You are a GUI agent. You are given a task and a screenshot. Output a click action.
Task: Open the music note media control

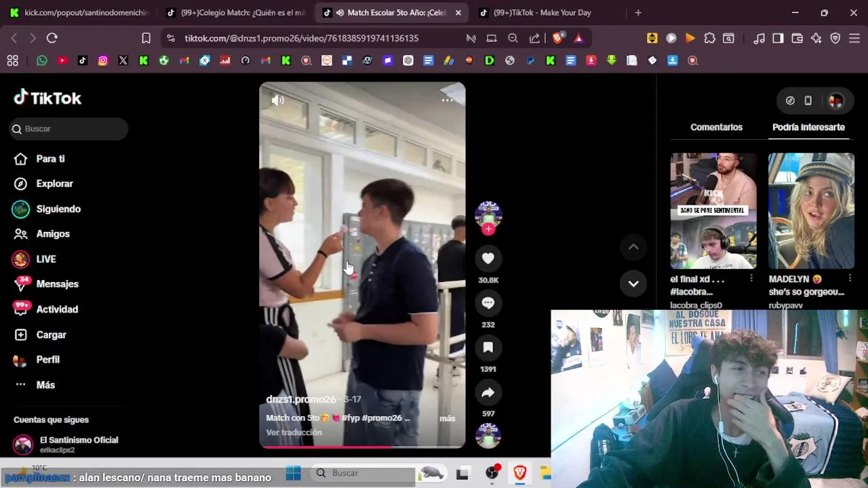(x=759, y=38)
